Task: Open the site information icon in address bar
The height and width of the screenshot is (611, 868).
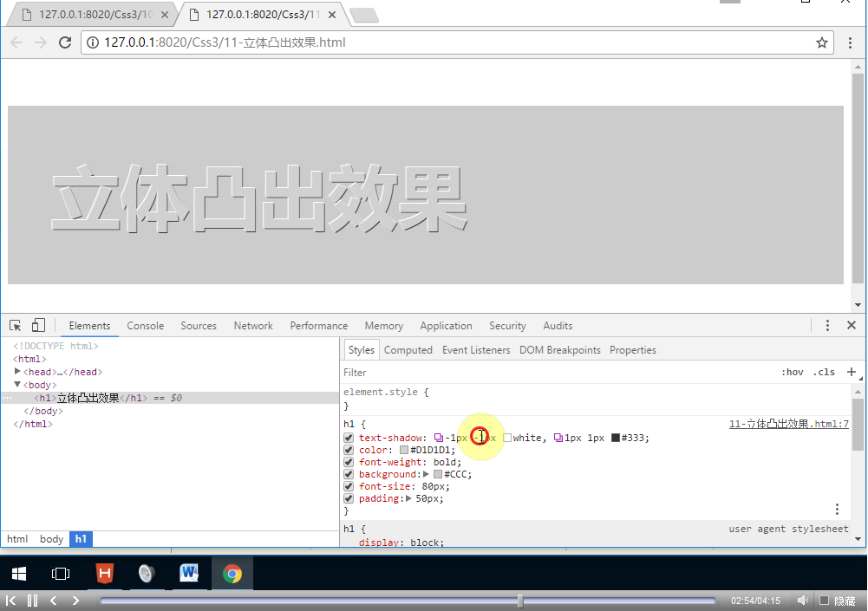Action: (92, 42)
